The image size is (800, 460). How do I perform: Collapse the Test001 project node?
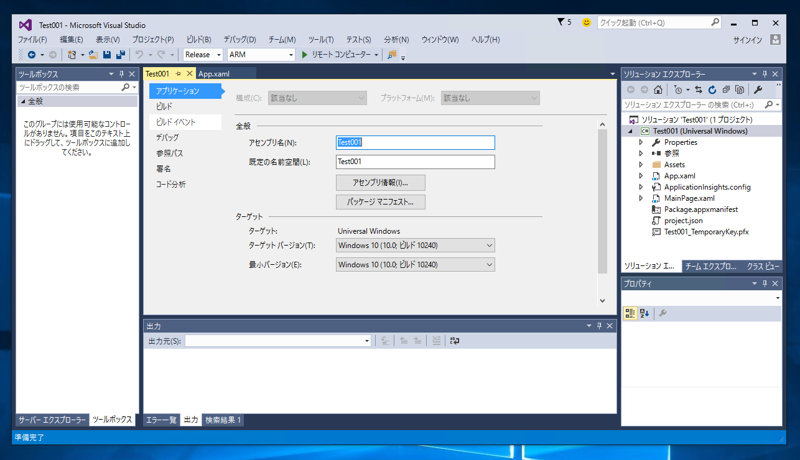(x=630, y=131)
